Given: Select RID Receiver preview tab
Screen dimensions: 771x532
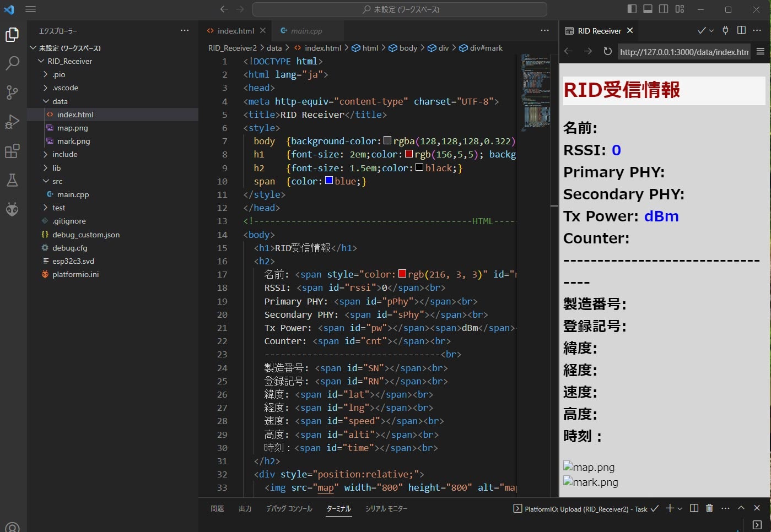Looking at the screenshot, I should click(x=599, y=31).
